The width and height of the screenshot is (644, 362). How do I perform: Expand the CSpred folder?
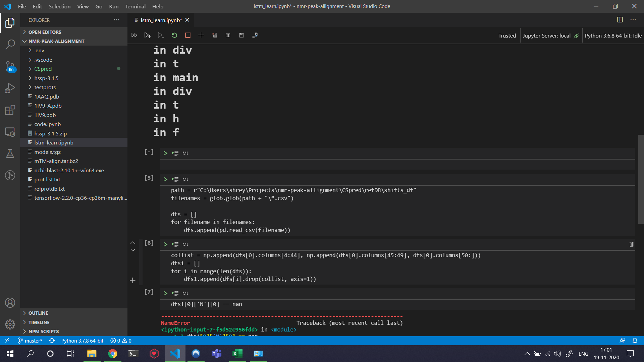click(43, 69)
